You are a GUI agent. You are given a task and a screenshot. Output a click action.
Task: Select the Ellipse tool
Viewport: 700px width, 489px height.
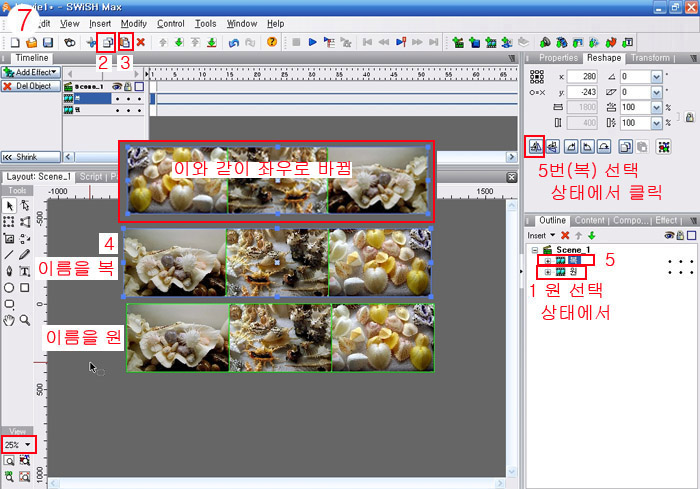[9, 288]
